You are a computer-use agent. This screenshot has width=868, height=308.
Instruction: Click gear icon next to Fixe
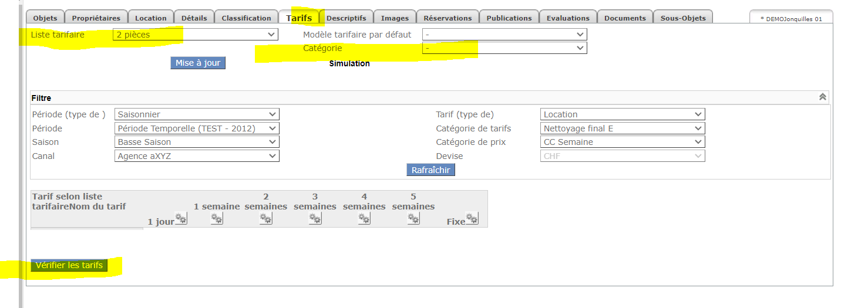[x=472, y=219]
